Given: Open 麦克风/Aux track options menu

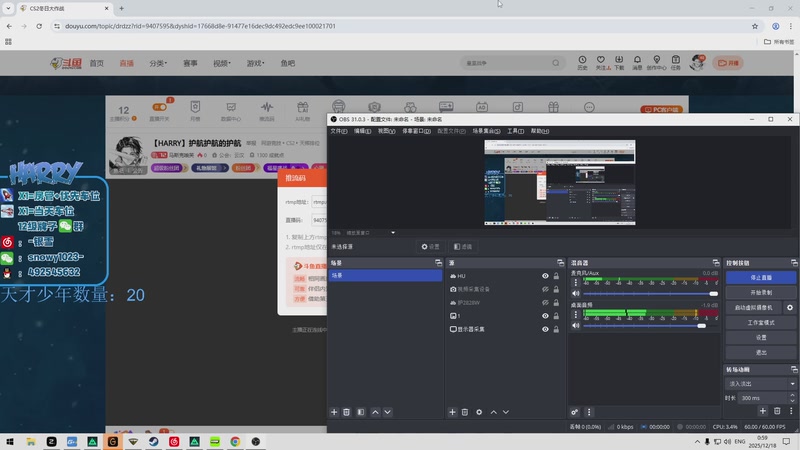Looking at the screenshot, I should pos(576,282).
